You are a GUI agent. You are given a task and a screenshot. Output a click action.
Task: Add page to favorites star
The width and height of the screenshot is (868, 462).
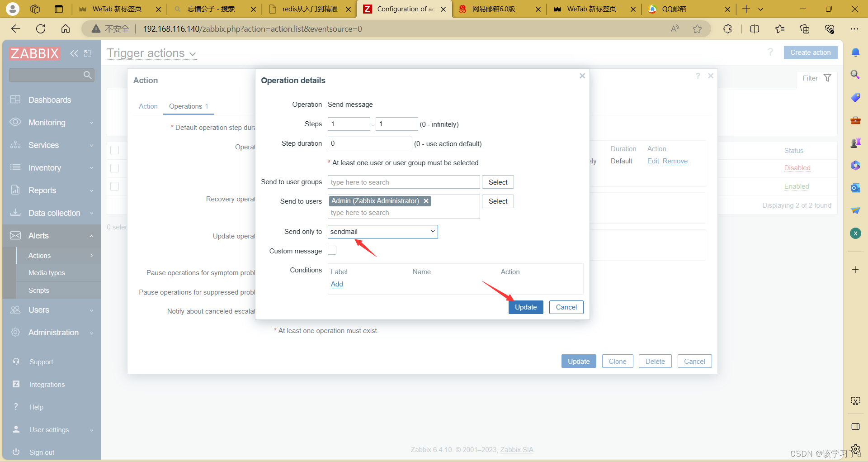point(698,29)
